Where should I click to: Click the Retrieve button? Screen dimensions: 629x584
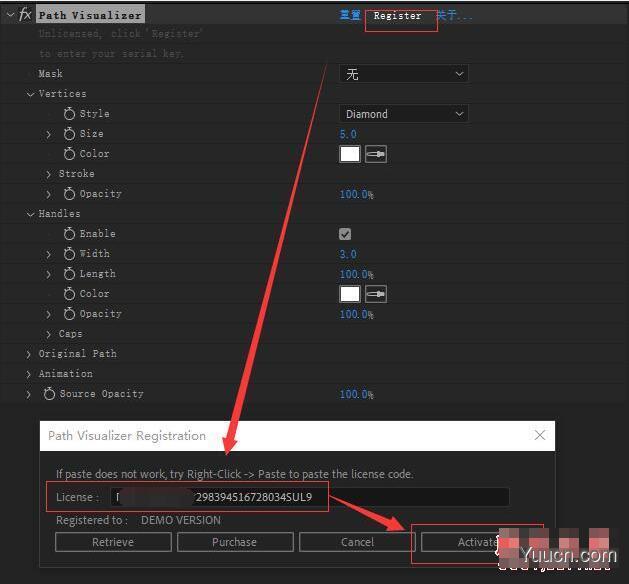[113, 542]
